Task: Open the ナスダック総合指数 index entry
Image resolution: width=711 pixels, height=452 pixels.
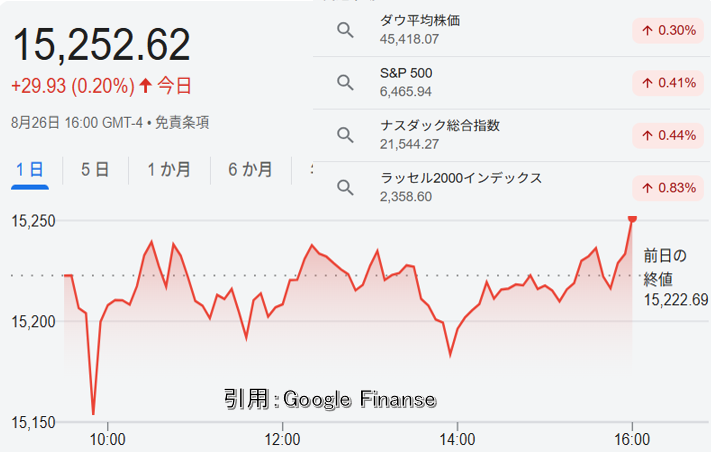Action: click(x=440, y=135)
